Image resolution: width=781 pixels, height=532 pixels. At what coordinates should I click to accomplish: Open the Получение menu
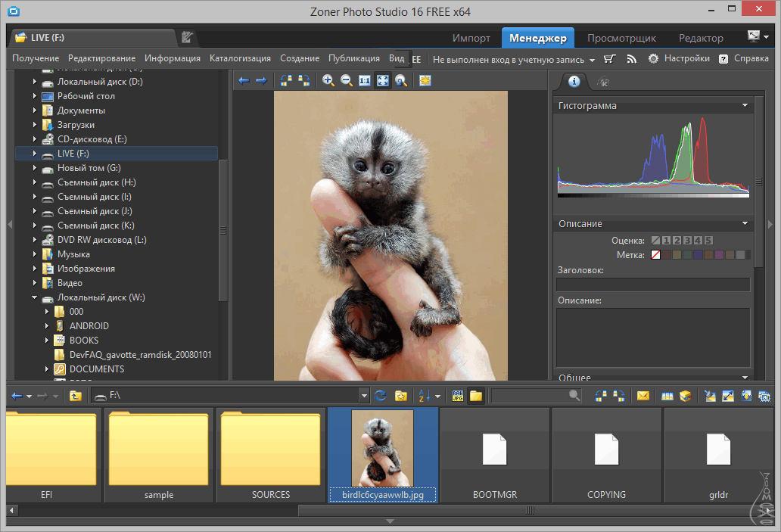[x=36, y=58]
